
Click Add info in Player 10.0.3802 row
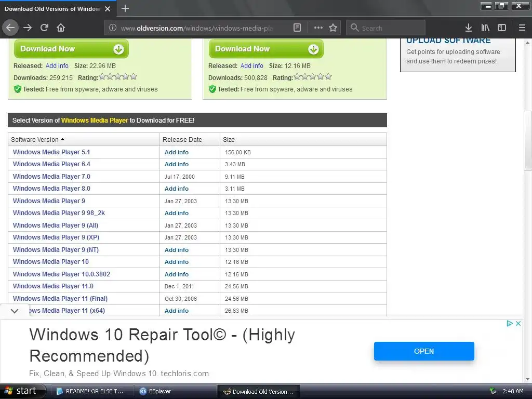tap(177, 274)
